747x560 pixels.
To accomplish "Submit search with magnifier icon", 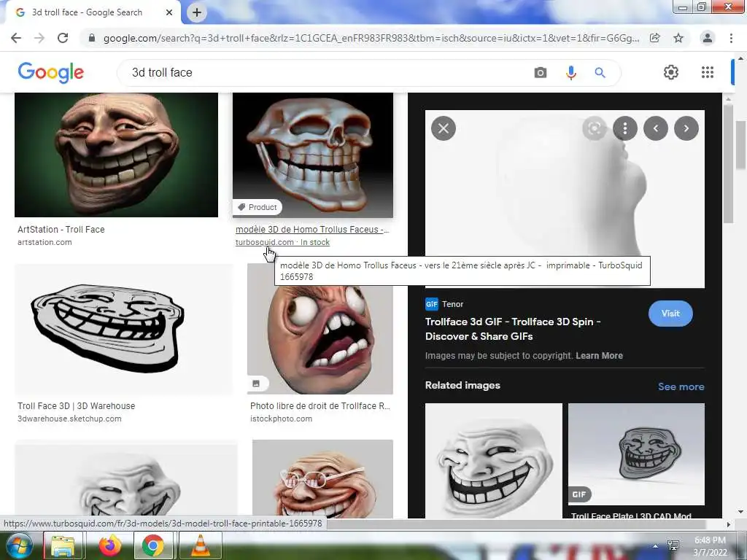I will pos(600,73).
